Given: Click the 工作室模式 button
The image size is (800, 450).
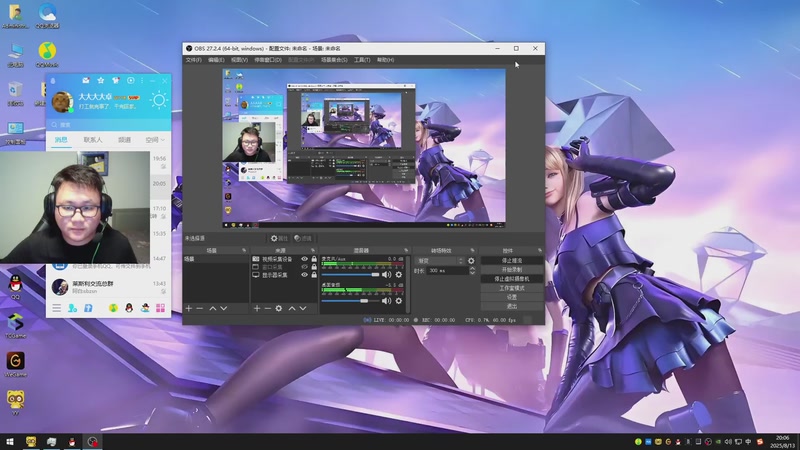Looking at the screenshot, I should click(512, 288).
